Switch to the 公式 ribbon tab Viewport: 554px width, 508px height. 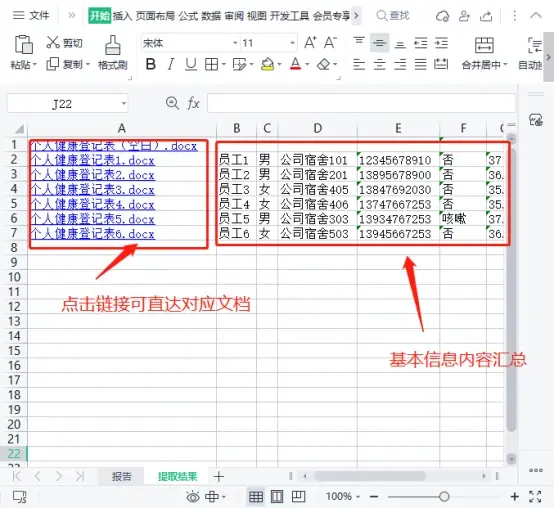[x=188, y=16]
